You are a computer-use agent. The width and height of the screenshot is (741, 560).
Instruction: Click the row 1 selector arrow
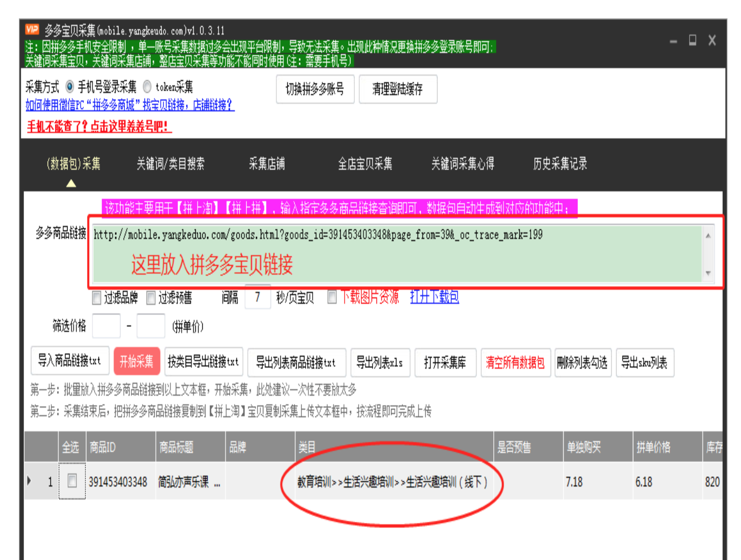tap(29, 481)
